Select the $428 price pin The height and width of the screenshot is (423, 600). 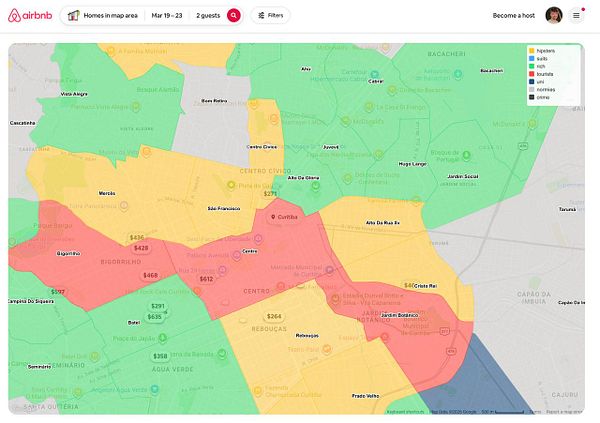(x=141, y=248)
